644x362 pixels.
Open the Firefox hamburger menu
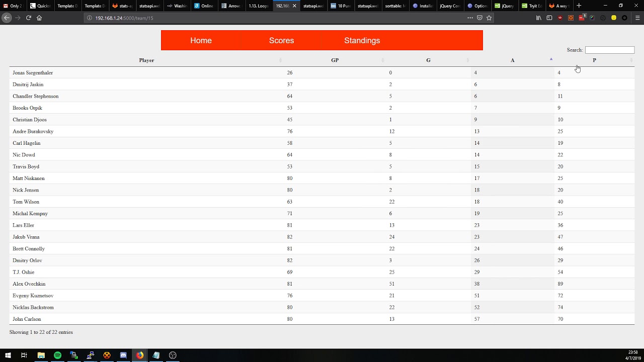[637, 18]
